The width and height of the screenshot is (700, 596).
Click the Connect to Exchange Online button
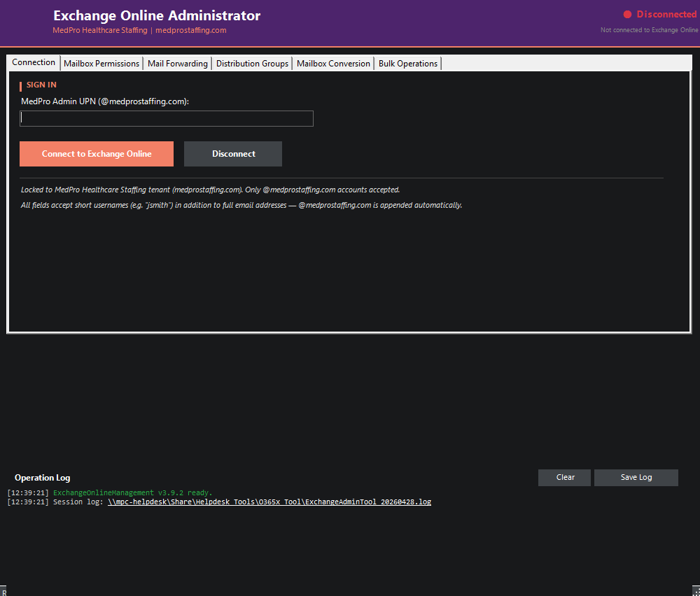click(96, 153)
